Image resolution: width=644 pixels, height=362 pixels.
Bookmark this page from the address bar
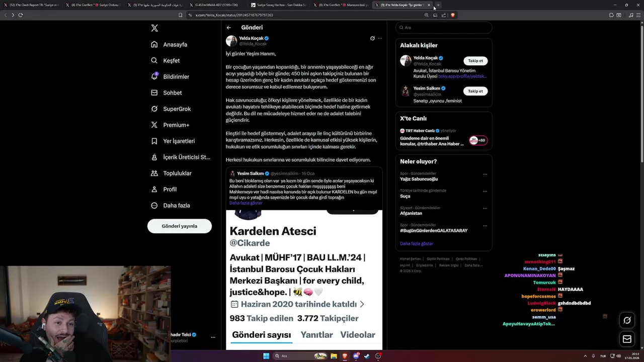coord(180,15)
